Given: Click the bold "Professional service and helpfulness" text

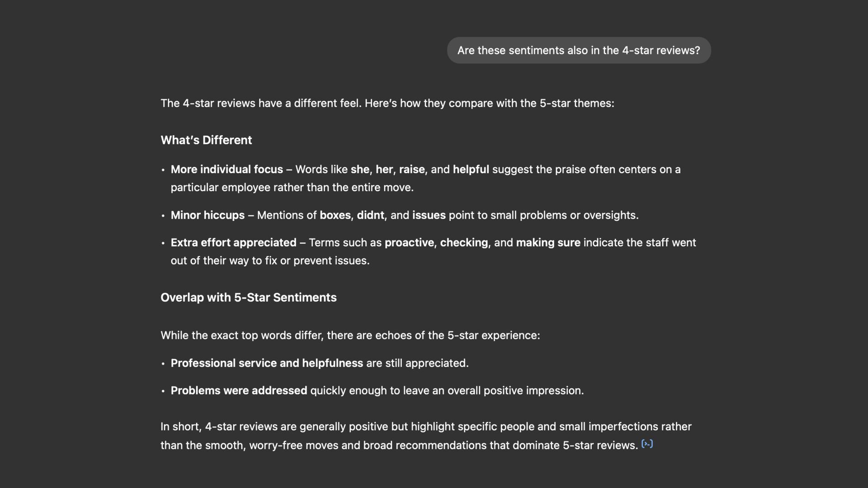Looking at the screenshot, I should 267,363.
